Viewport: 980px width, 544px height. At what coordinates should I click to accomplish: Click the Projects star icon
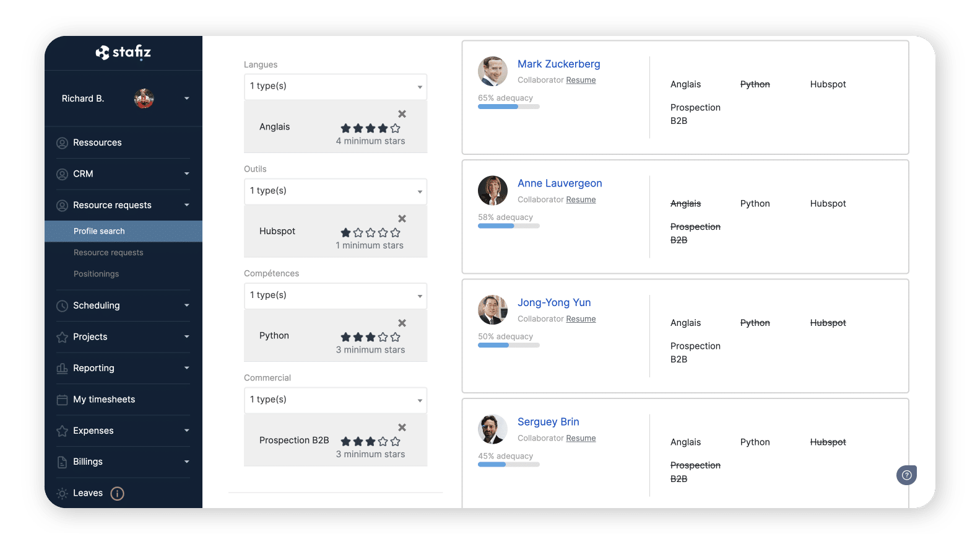[62, 337]
